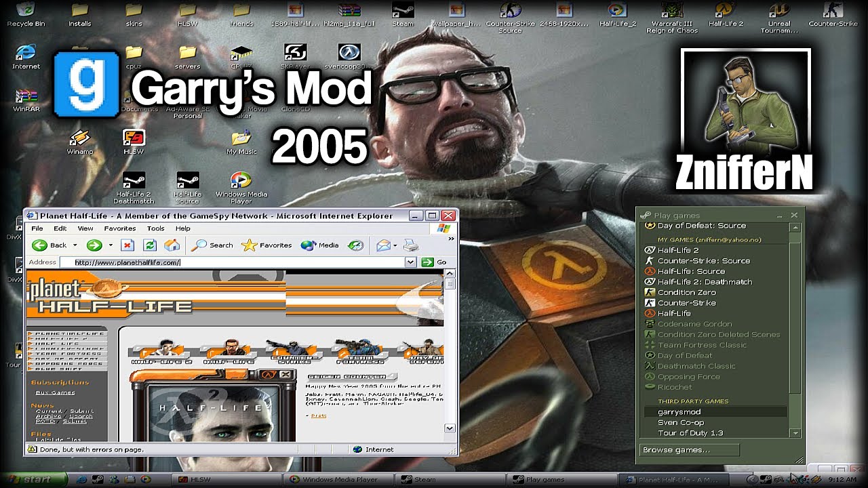This screenshot has width=868, height=488.
Task: Click the Address bar URL field
Action: tap(232, 262)
